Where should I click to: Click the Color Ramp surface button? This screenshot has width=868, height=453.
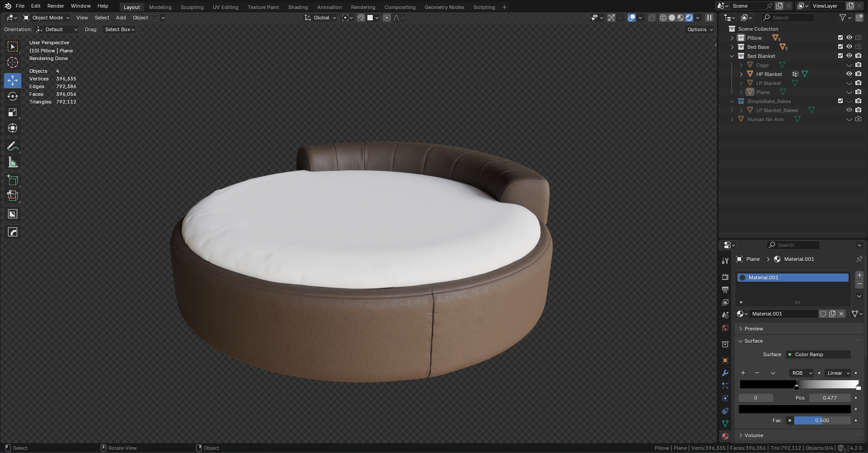click(x=818, y=354)
